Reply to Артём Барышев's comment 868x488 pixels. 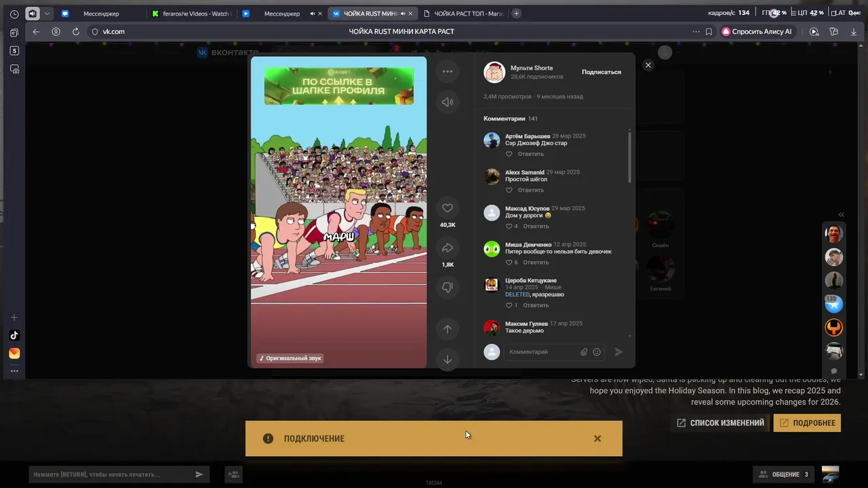point(531,154)
